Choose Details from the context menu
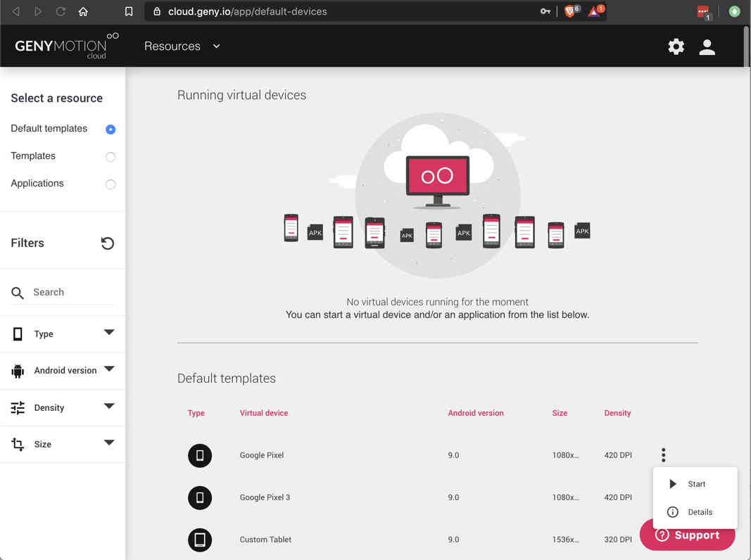This screenshot has height=560, width=751. [x=695, y=512]
